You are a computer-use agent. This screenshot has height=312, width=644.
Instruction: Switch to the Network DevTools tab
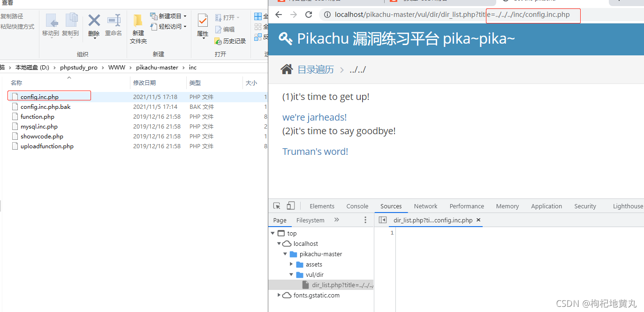426,206
